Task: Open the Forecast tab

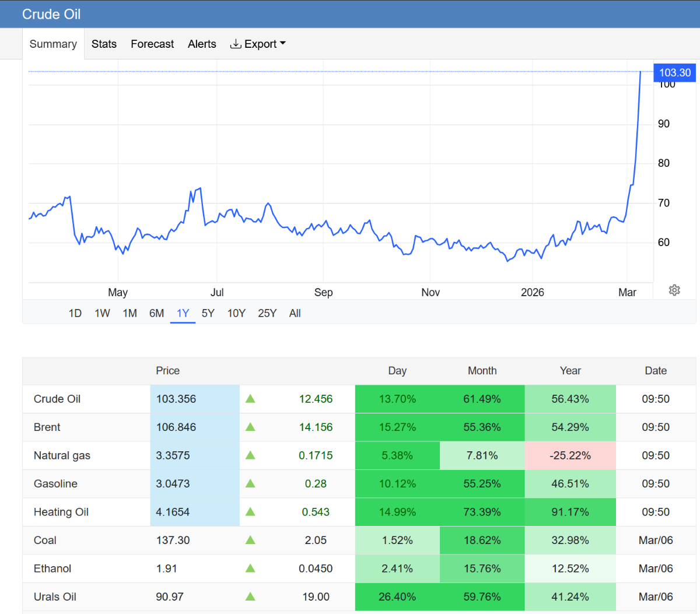Action: point(152,44)
